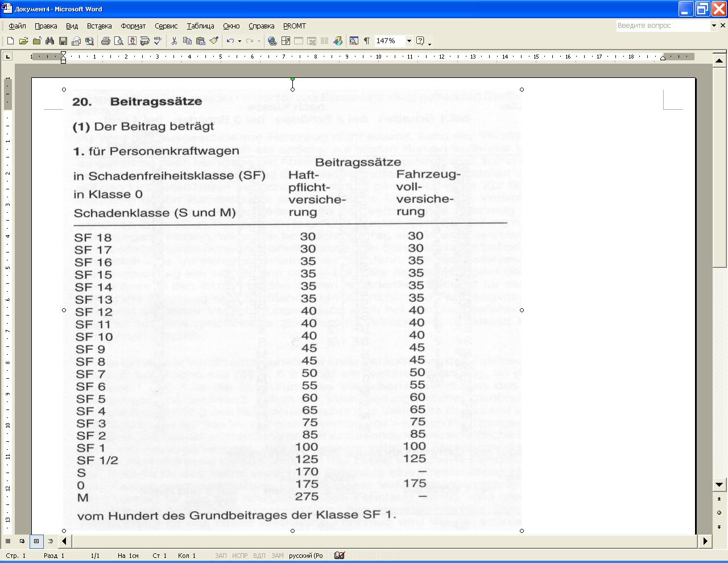Switch to Normal view button
The width and height of the screenshot is (728, 563).
pos(8,541)
